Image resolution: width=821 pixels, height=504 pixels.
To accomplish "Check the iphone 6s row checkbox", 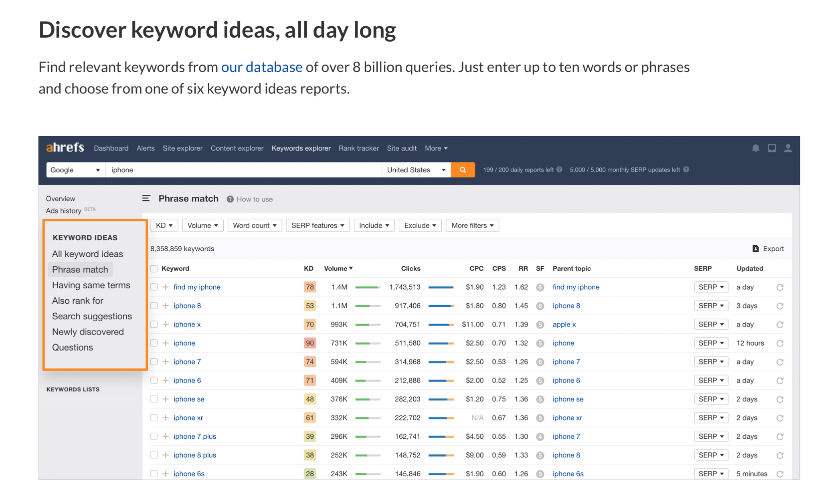I will click(x=154, y=474).
